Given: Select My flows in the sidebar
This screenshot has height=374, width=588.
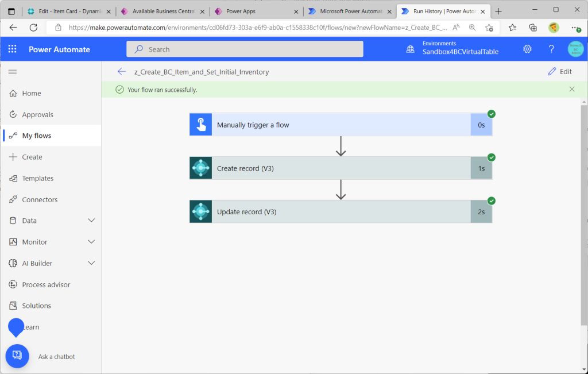Looking at the screenshot, I should pyautogui.click(x=51, y=136).
